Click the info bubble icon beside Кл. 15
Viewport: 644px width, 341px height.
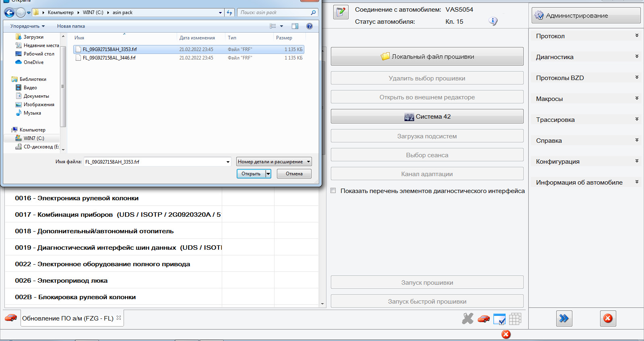pos(493,21)
